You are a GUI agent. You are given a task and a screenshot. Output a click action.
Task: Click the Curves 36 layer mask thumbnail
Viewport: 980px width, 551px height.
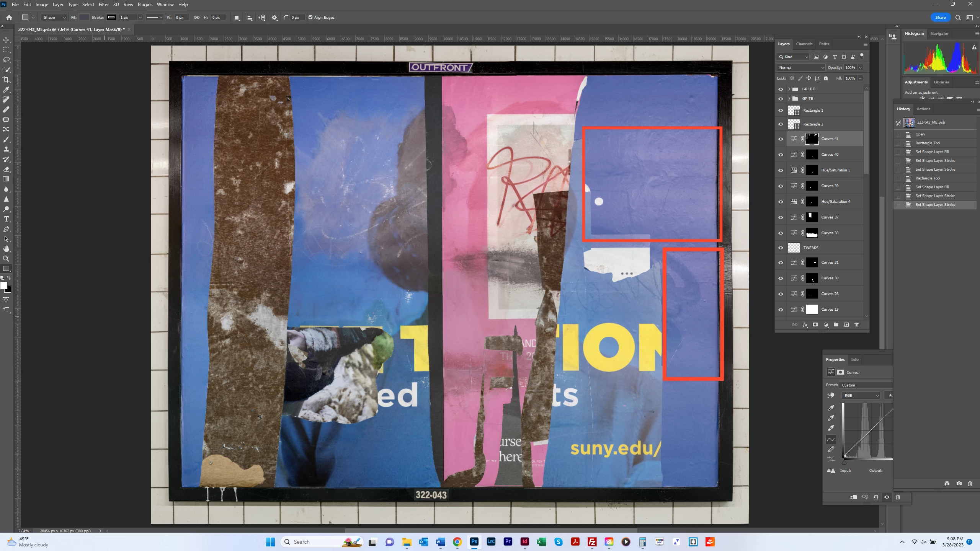pos(812,233)
